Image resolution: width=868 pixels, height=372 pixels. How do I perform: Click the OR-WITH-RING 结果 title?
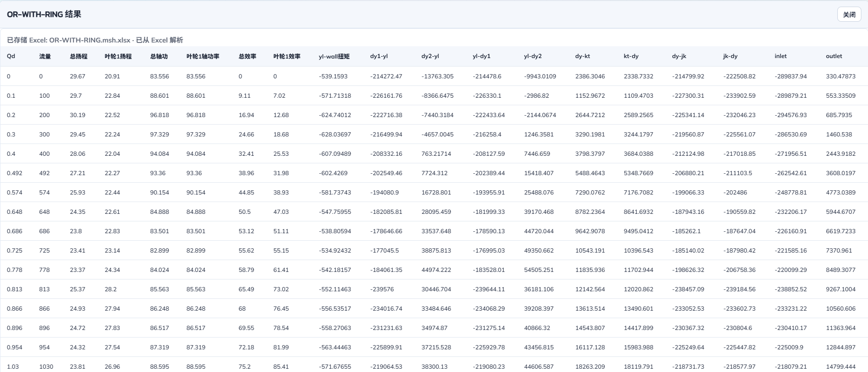[44, 15]
